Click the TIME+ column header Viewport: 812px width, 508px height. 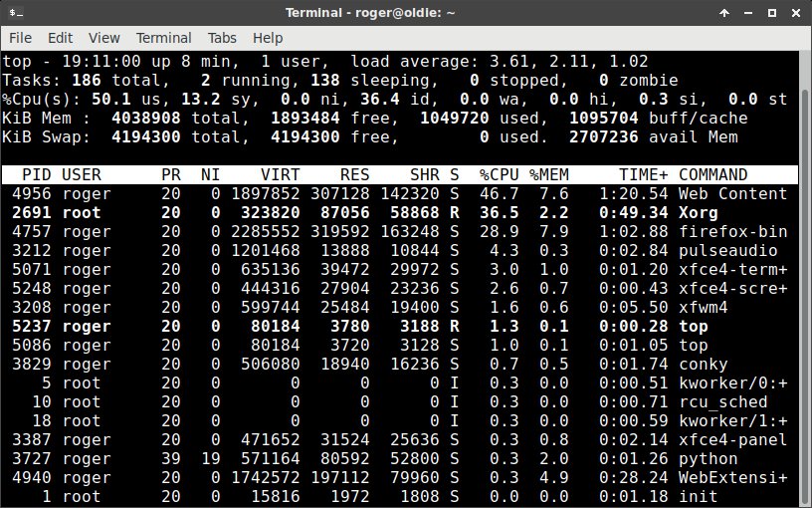point(644,174)
